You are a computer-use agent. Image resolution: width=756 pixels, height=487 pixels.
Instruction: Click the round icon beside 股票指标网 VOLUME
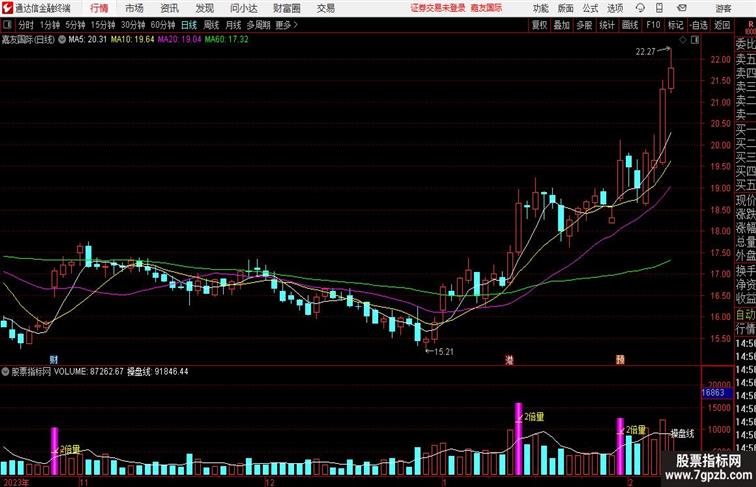click(5, 372)
